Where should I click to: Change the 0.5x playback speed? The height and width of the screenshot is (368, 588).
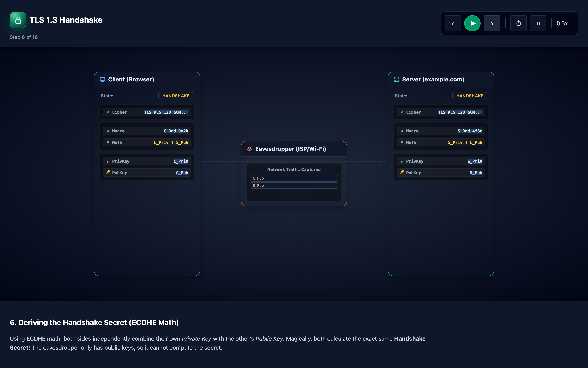pyautogui.click(x=562, y=23)
